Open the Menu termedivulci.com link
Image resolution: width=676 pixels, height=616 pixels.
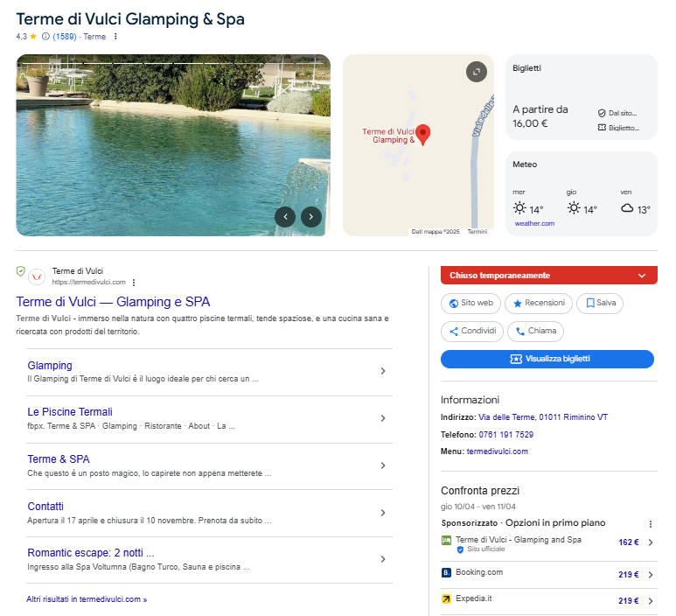pos(497,451)
